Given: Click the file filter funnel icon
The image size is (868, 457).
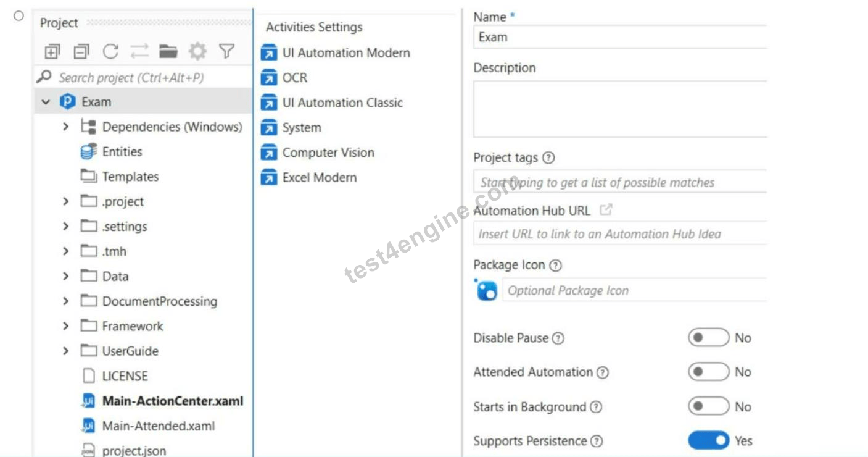Looking at the screenshot, I should coord(226,51).
